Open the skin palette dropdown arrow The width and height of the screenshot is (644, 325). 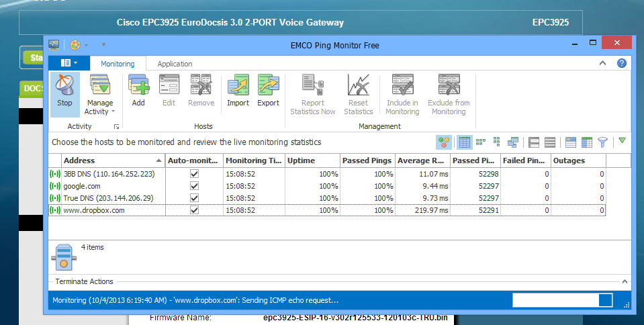86,45
